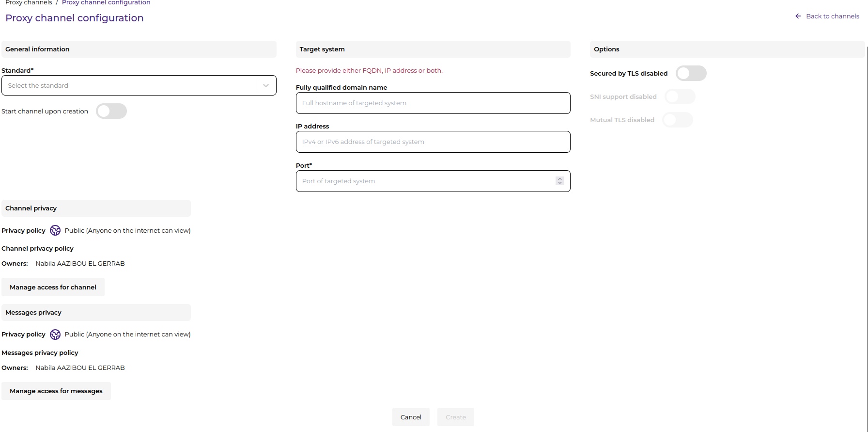Click into the IP address input
Screen dimensions: 868x432
tap(433, 142)
